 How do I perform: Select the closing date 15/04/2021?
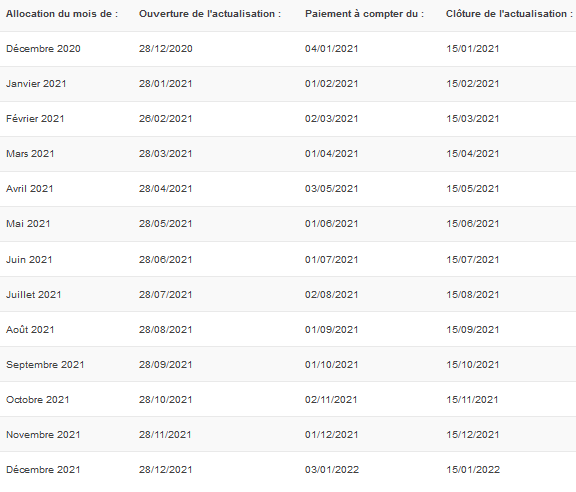(x=473, y=154)
